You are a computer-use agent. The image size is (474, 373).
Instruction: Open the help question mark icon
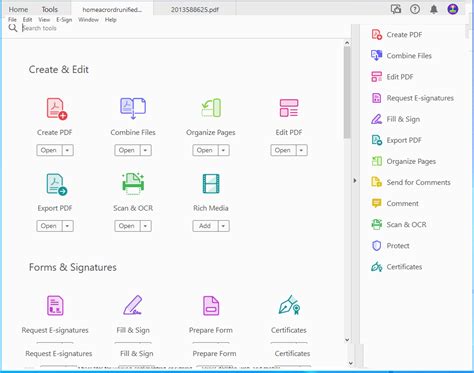coord(415,9)
